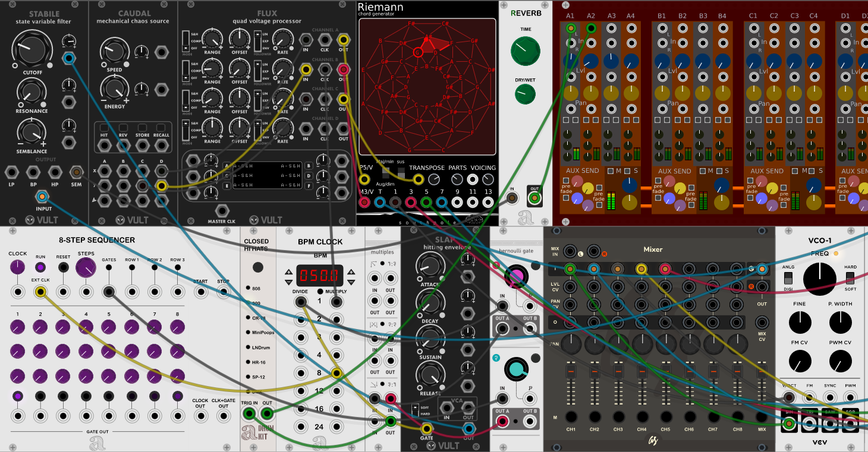868x452 pixels.
Task: Click the Stabile CUTOFF knob
Action: tap(32, 49)
